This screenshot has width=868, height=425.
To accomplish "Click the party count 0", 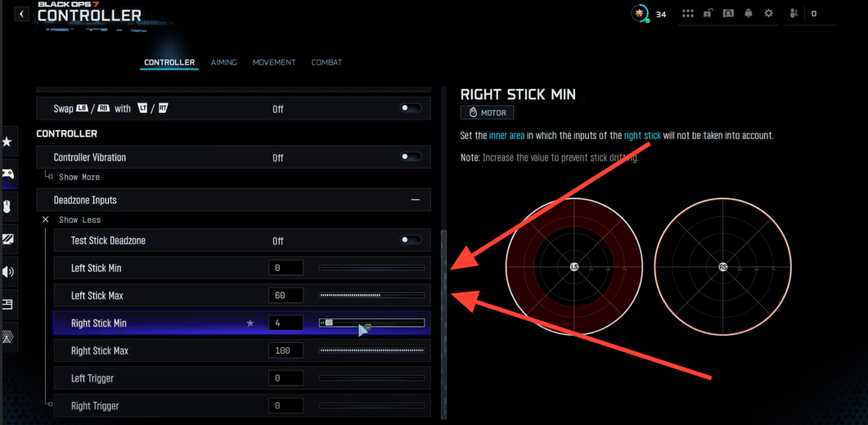I will 814,14.
